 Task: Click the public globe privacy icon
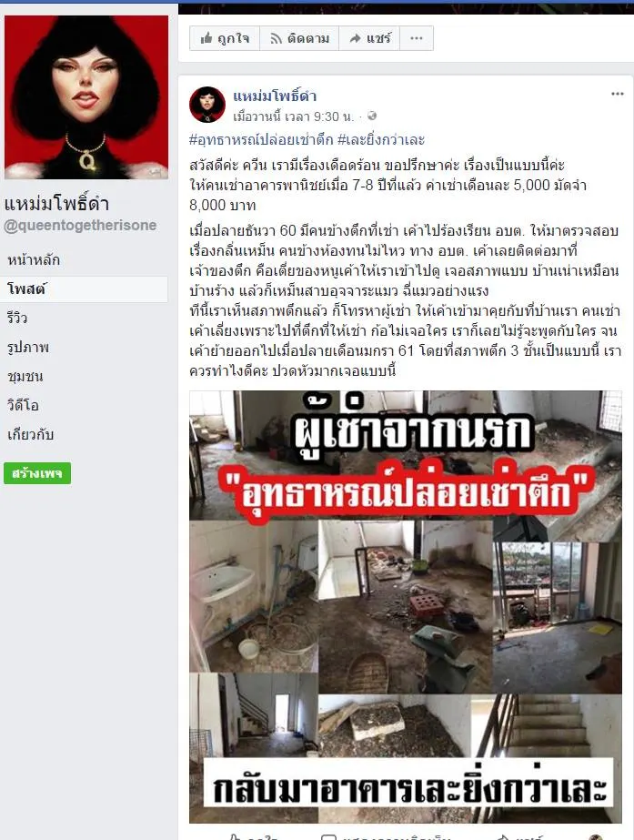tap(372, 116)
